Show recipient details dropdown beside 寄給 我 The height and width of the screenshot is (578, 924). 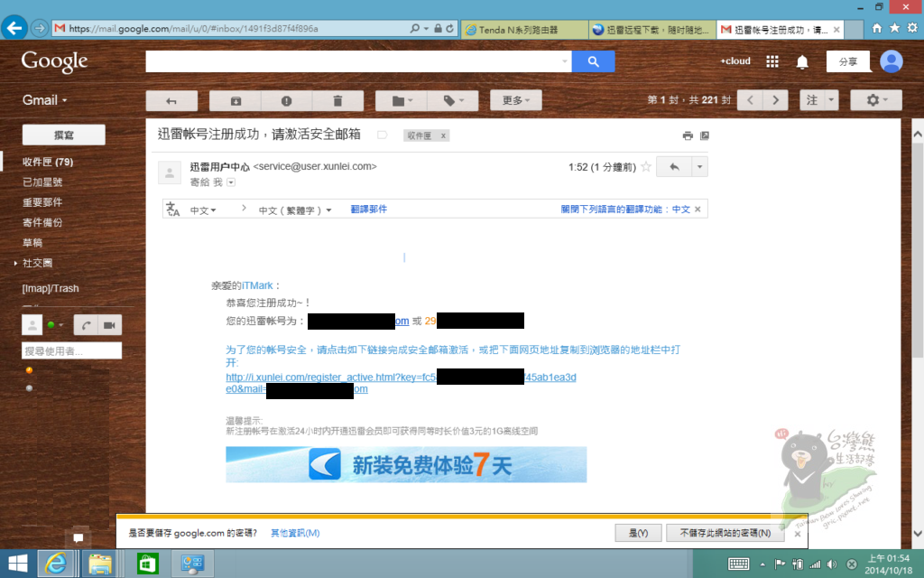pyautogui.click(x=231, y=182)
